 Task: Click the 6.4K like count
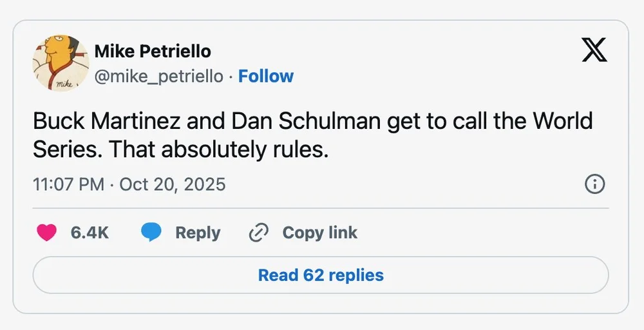tap(90, 233)
